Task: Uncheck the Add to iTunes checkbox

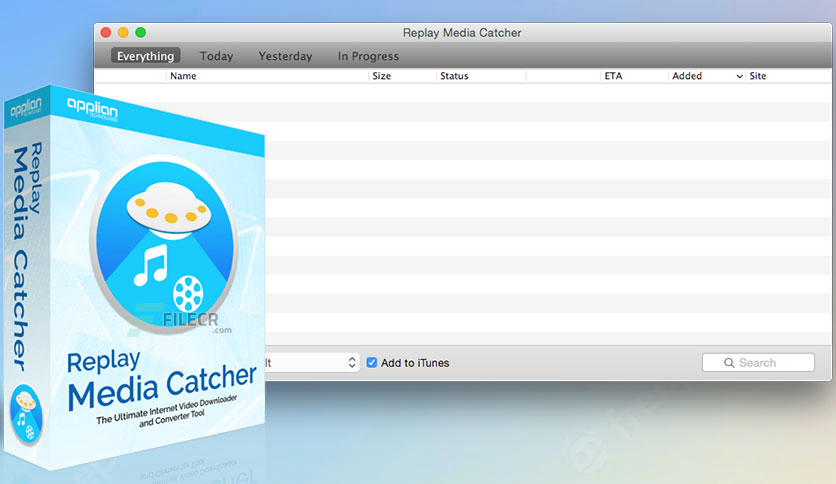Action: pyautogui.click(x=372, y=362)
